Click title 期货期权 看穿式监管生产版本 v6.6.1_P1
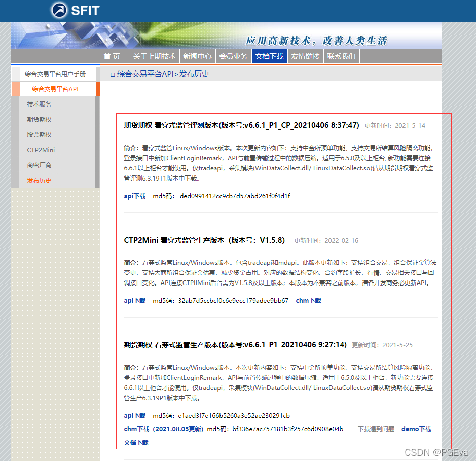This screenshot has width=476, height=461. pyautogui.click(x=235, y=345)
